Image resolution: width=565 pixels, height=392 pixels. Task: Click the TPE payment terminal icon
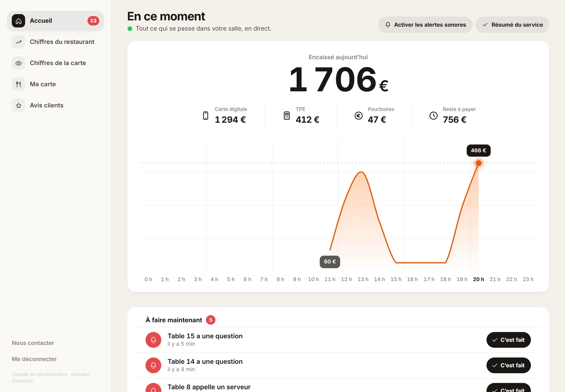287,116
